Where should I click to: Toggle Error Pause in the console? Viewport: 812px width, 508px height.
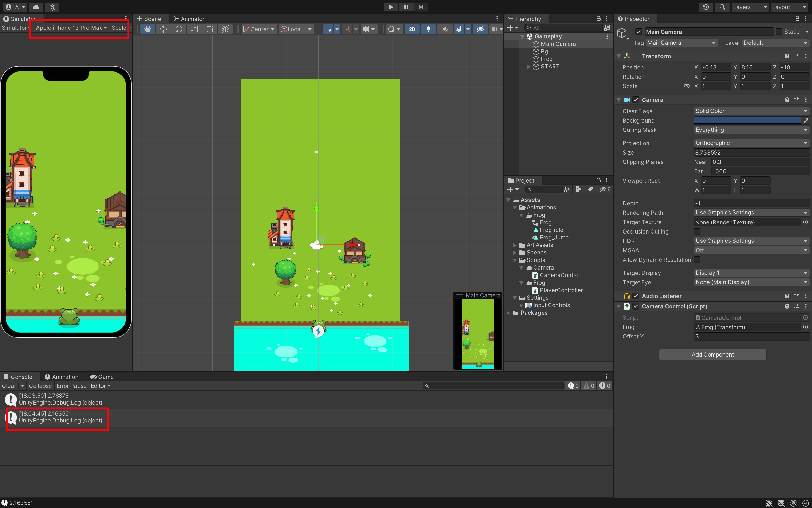[71, 386]
